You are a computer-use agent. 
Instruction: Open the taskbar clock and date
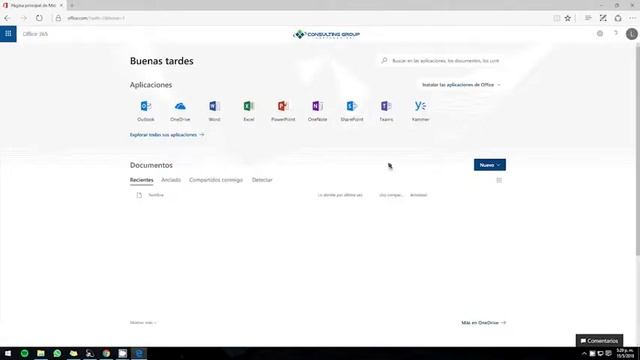tap(625, 353)
